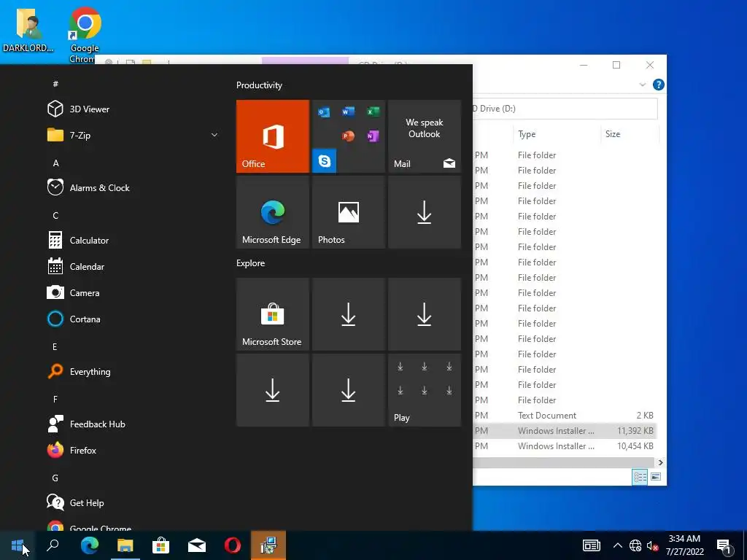Click the muted volume tray icon
Screen dimensions: 747x560
coord(652,545)
